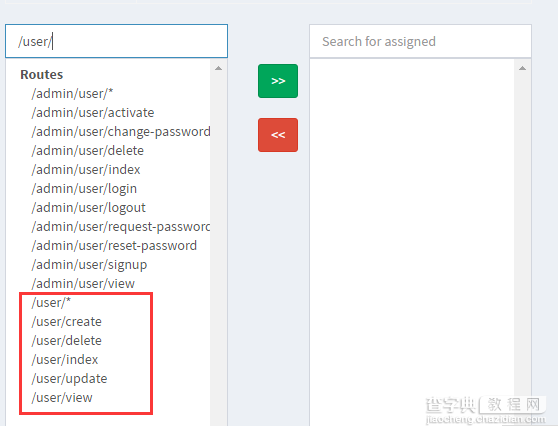
Task: Select the /user/create route
Action: (67, 321)
